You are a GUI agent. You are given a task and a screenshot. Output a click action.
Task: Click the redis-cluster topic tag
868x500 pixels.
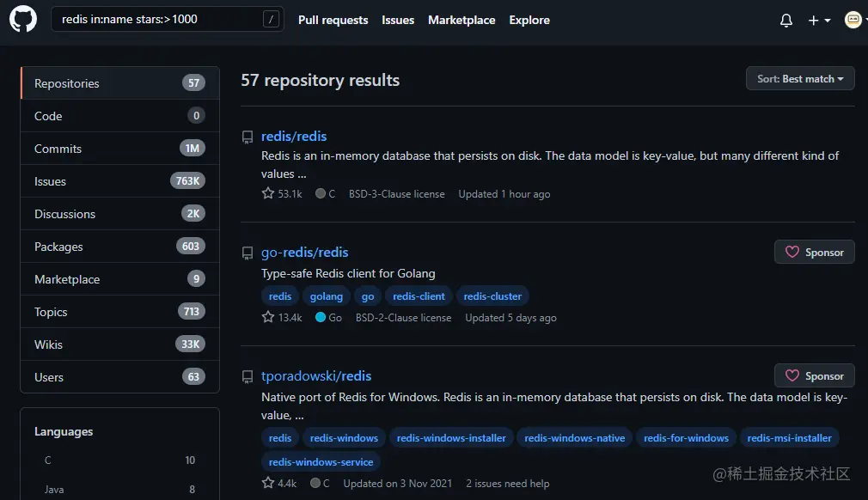(x=492, y=296)
